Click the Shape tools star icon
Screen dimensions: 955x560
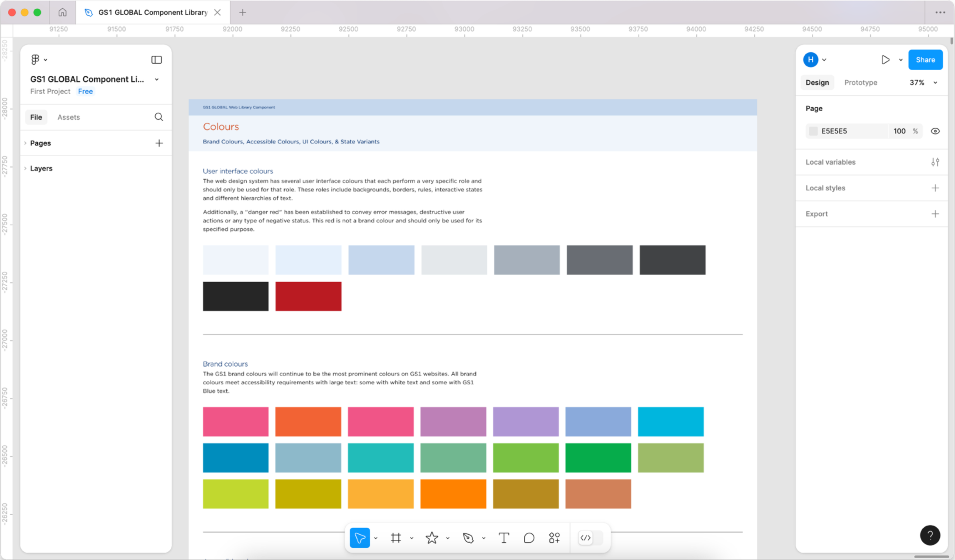coord(432,538)
